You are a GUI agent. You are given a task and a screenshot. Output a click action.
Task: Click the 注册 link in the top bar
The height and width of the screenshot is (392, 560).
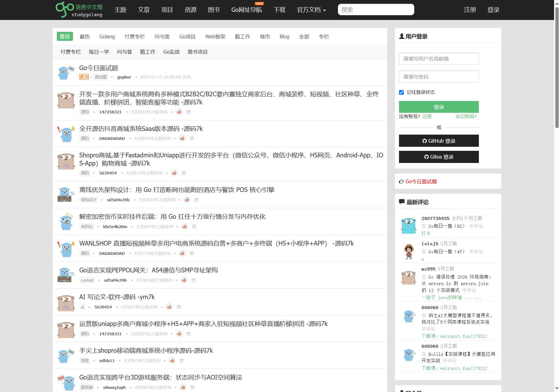click(x=470, y=10)
